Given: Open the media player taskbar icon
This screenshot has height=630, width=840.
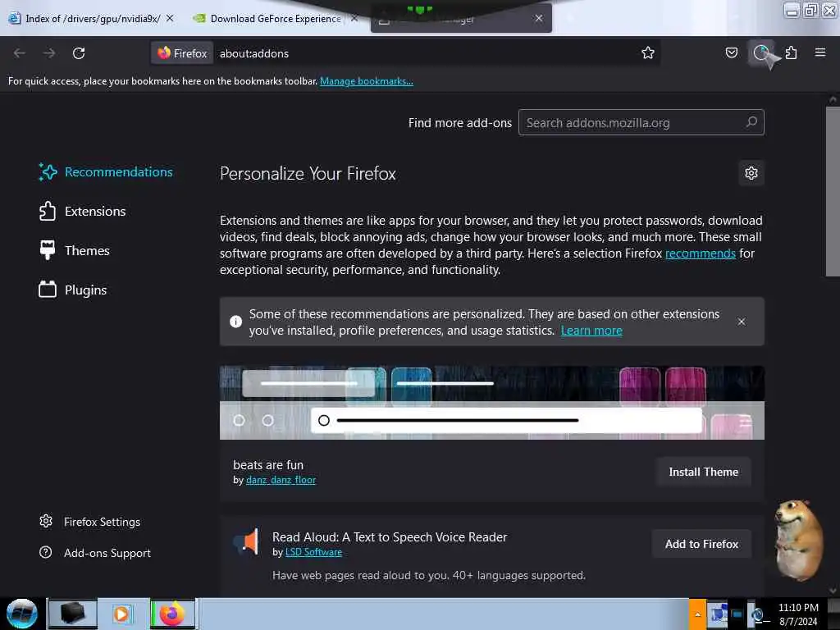Looking at the screenshot, I should click(121, 614).
